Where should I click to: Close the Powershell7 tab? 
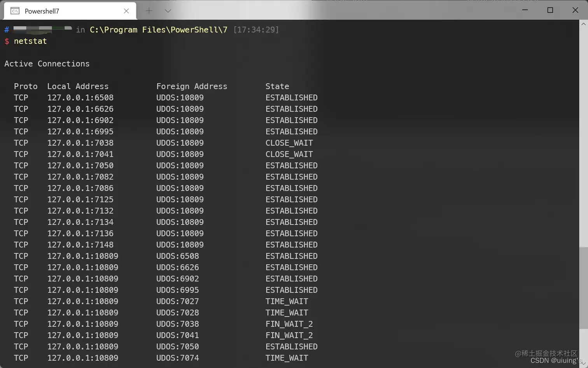(126, 11)
